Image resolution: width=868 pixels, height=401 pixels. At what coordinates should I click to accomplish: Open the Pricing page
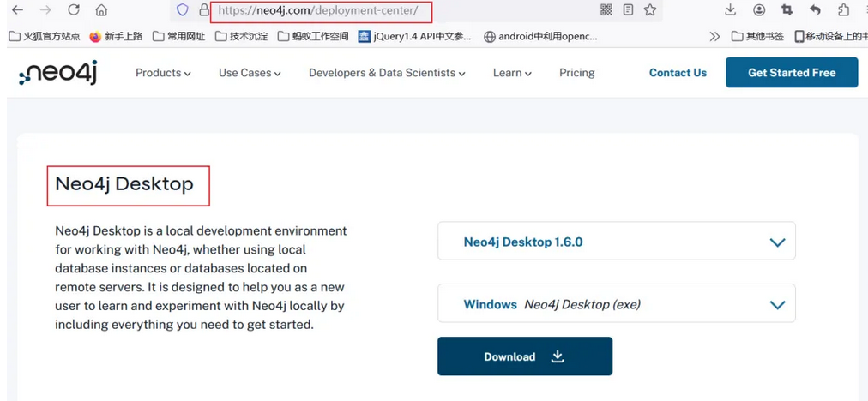577,73
